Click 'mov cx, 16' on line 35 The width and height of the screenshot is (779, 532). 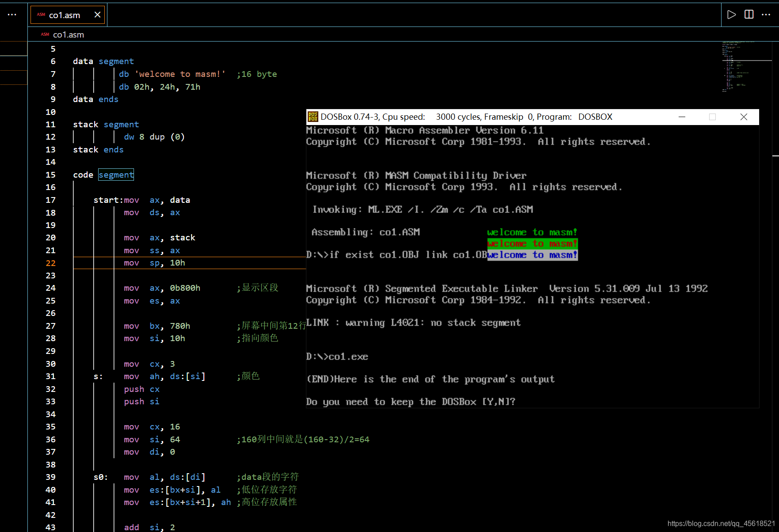coord(152,427)
